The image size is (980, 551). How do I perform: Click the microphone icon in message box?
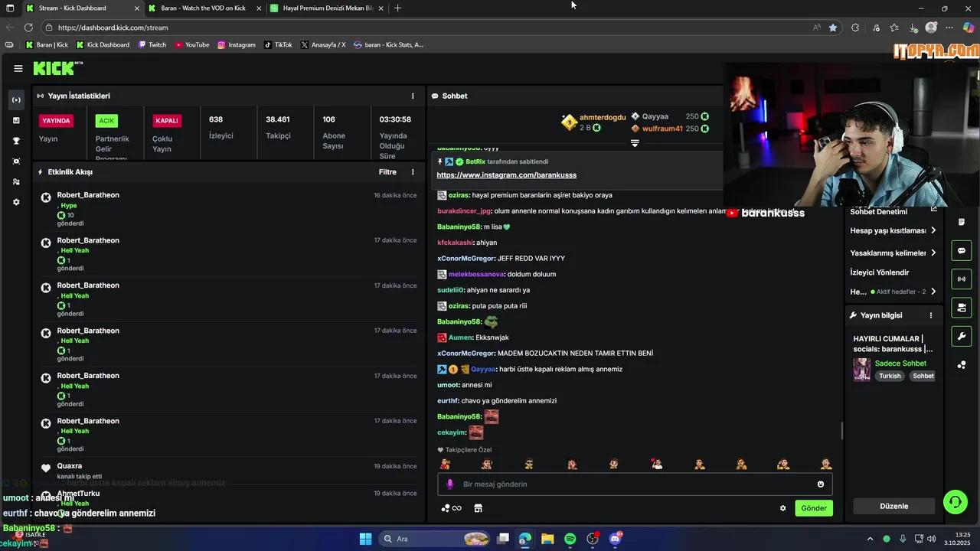[x=450, y=484]
